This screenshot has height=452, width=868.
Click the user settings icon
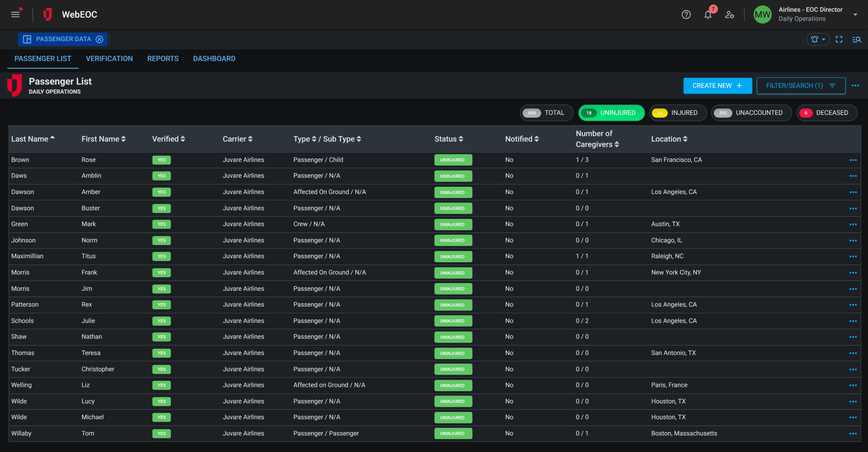click(729, 15)
